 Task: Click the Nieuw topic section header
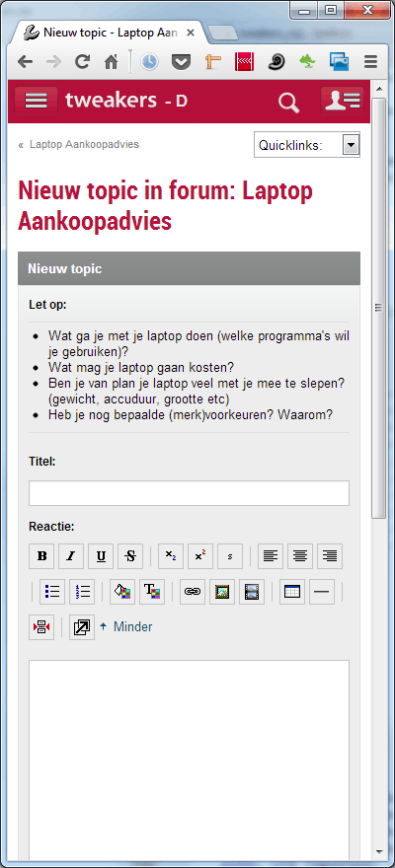pyautogui.click(x=189, y=269)
